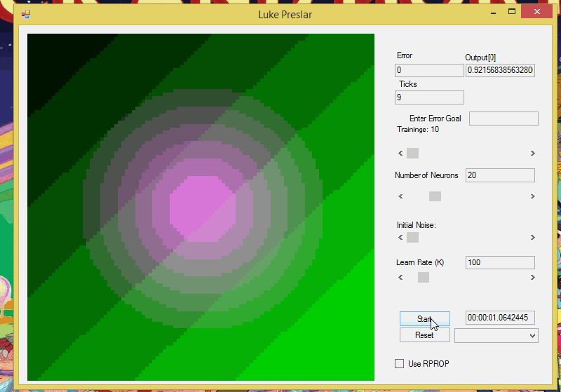Minimize the Luke Preslar window
Screen dimensions: 561x392
(x=494, y=13)
